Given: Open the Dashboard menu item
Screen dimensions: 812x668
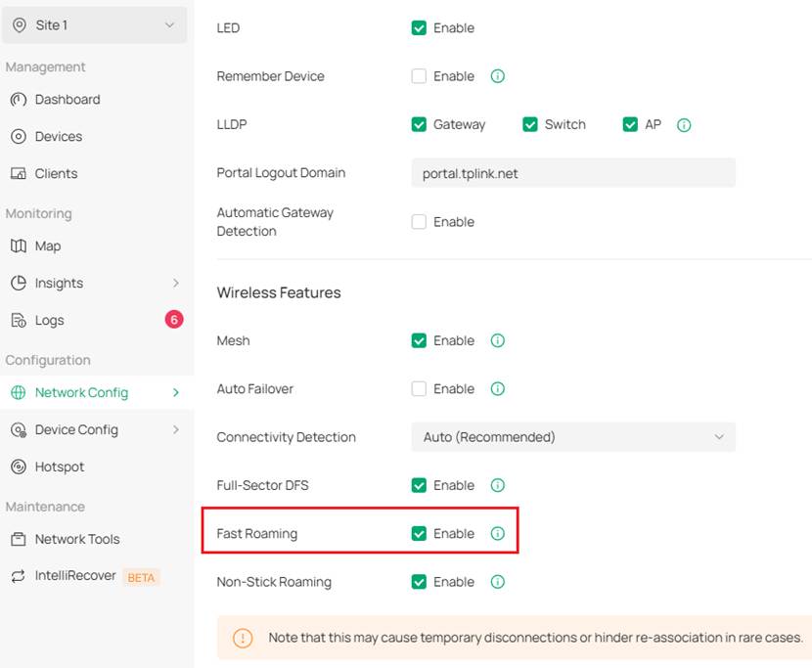Looking at the screenshot, I should tap(68, 100).
